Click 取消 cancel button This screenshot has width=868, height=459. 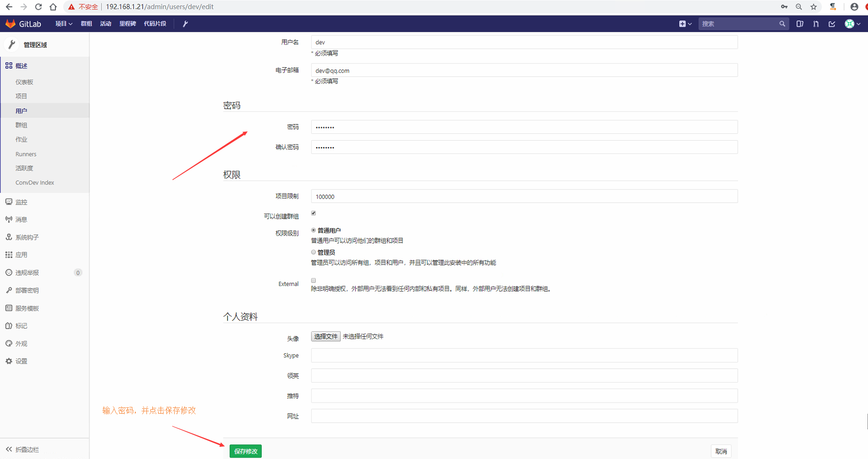(x=721, y=451)
